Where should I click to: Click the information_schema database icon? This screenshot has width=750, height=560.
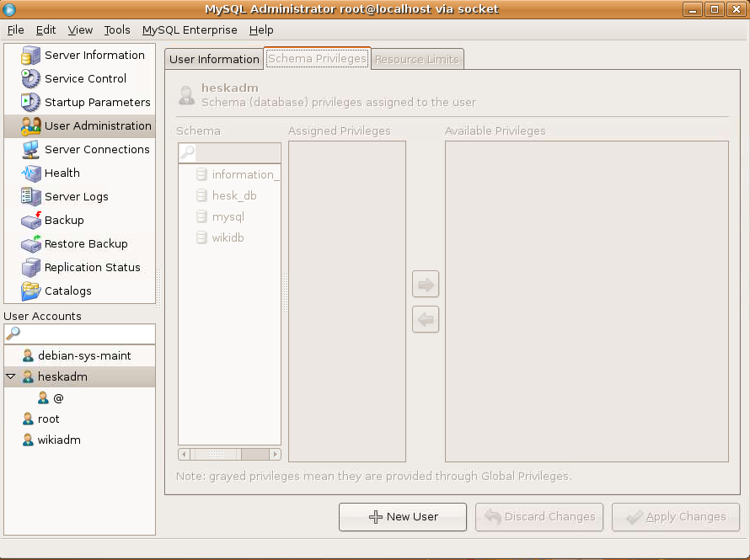(x=202, y=174)
